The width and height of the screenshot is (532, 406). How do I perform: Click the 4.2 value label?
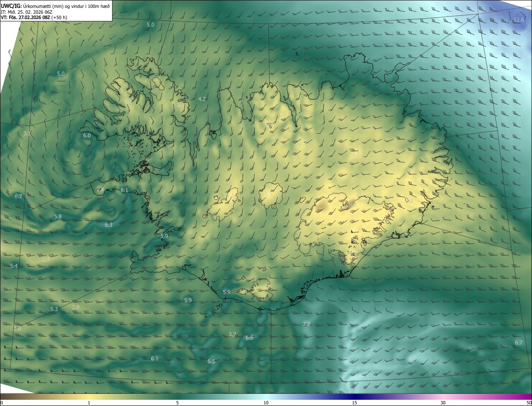coord(202,99)
